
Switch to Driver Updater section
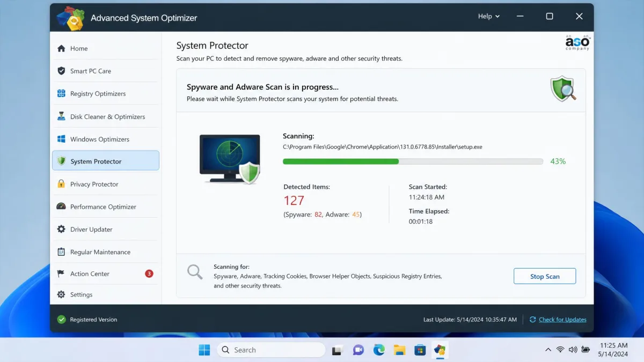[x=106, y=229]
